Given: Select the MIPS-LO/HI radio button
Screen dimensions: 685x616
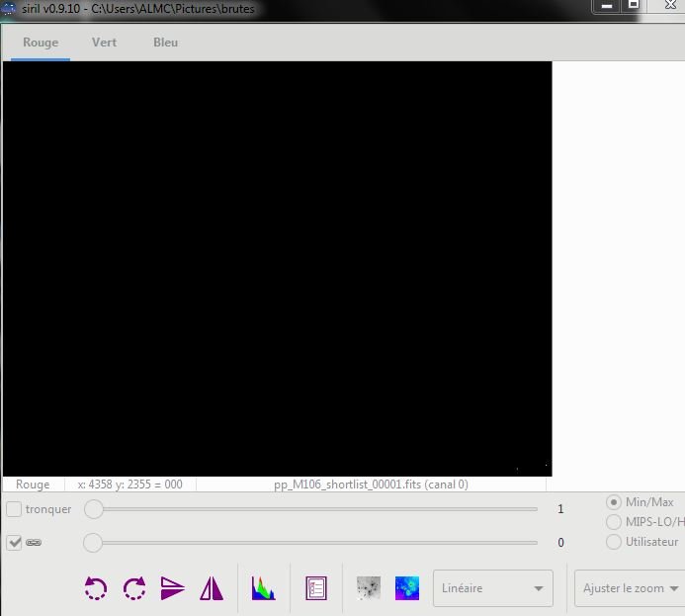Looking at the screenshot, I should point(614,522).
